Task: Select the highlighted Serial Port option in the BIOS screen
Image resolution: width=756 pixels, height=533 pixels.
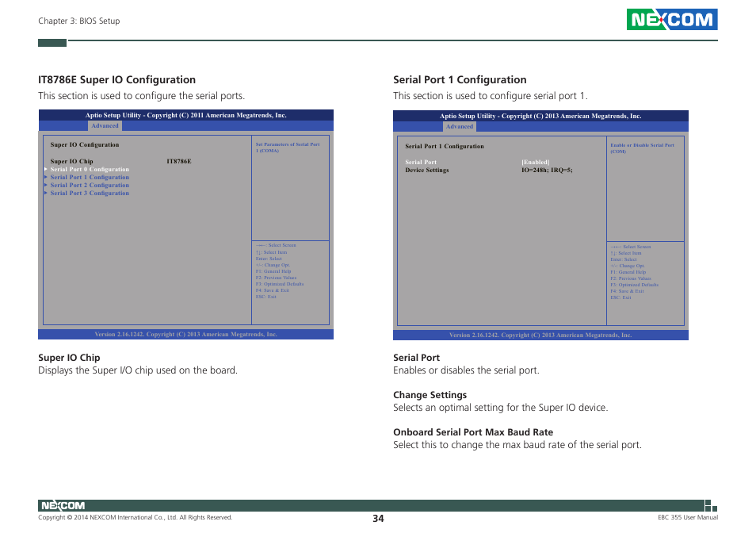Action: [x=421, y=162]
